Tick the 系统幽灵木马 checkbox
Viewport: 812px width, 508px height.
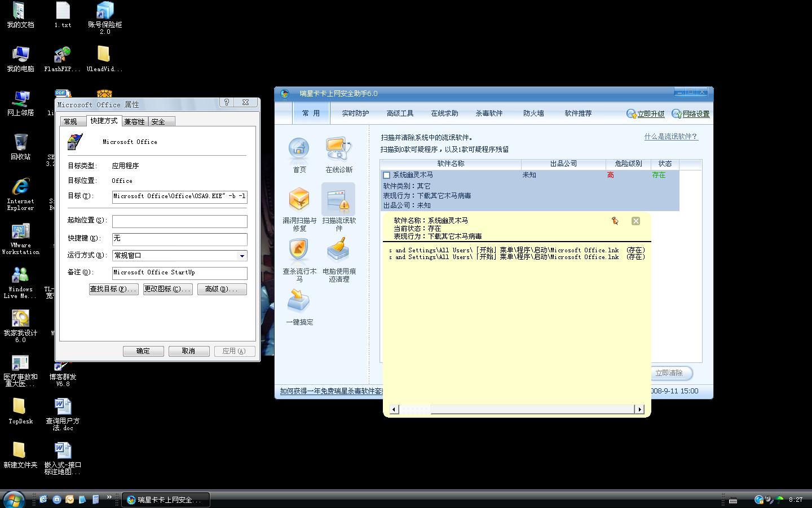[386, 176]
